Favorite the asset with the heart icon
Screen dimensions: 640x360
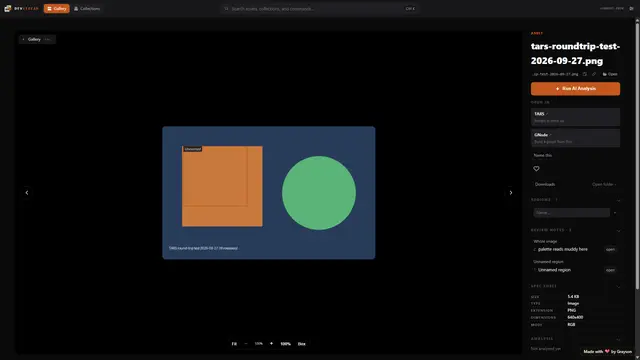[536, 169]
